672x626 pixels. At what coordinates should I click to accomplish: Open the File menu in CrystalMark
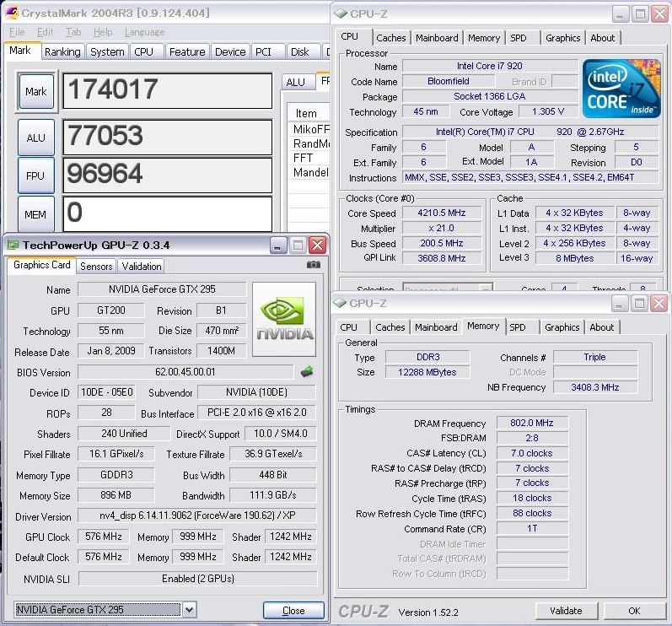click(17, 32)
